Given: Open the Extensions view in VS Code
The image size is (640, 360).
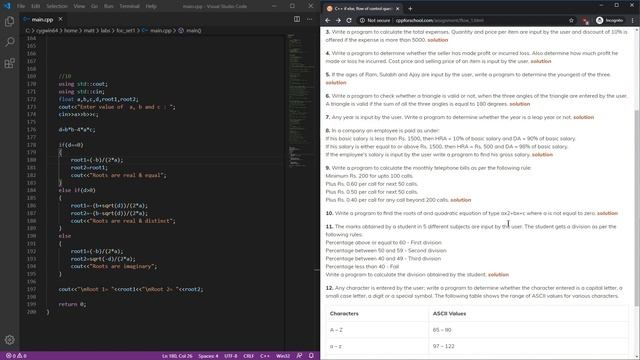Looking at the screenshot, I should click(9, 63).
